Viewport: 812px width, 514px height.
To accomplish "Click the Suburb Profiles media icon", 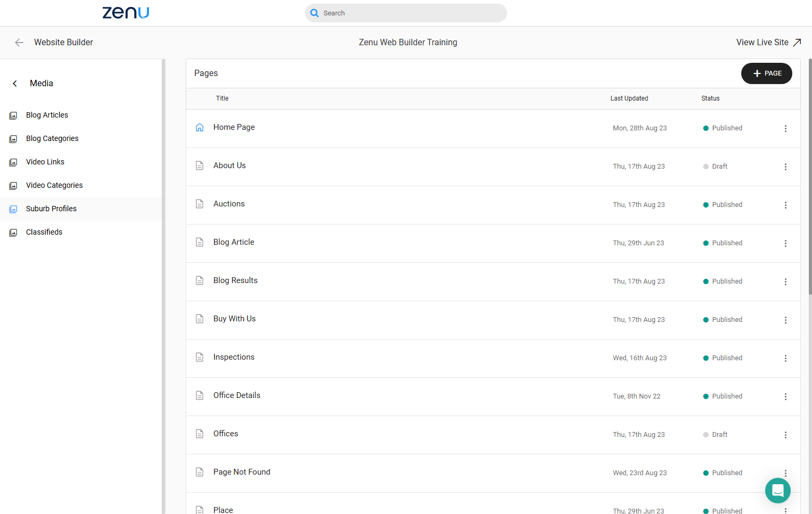I will 13,209.
